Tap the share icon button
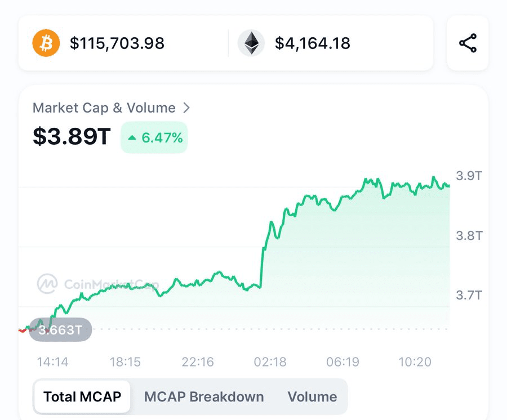The image size is (507, 420). 468,43
